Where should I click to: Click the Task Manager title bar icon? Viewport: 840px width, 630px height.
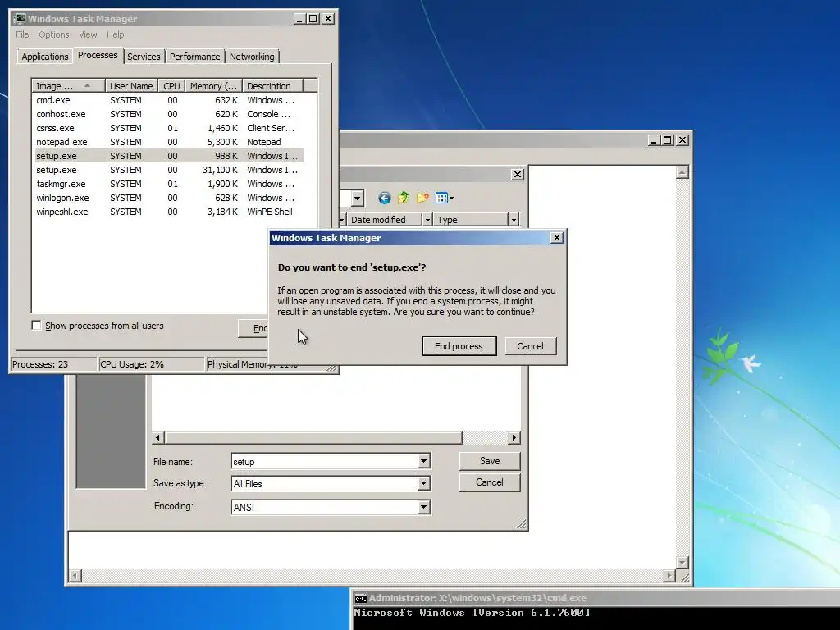click(x=20, y=19)
